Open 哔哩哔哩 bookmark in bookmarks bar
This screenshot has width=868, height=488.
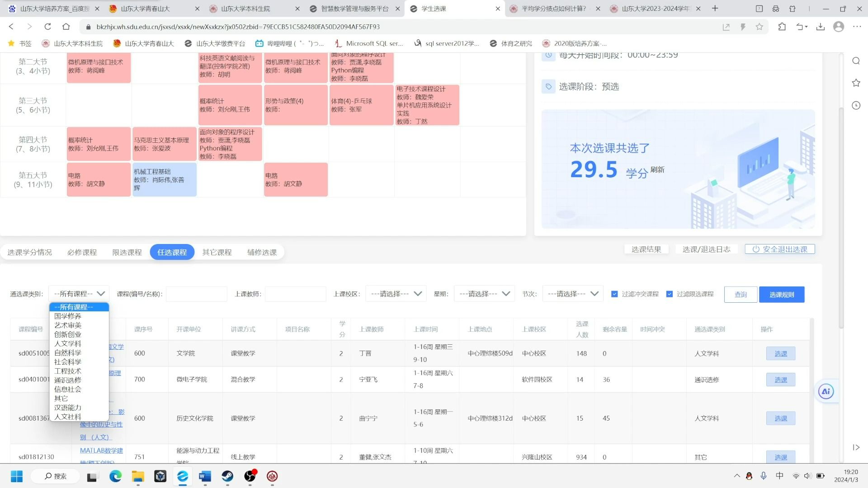click(x=290, y=43)
